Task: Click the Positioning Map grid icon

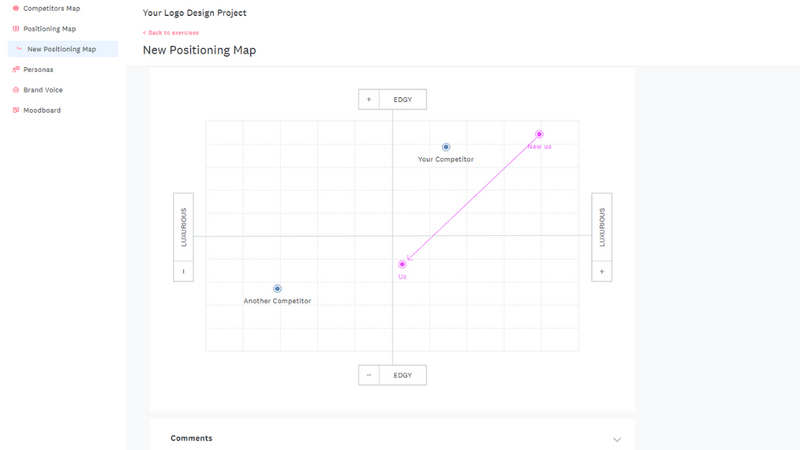Action: click(x=15, y=29)
